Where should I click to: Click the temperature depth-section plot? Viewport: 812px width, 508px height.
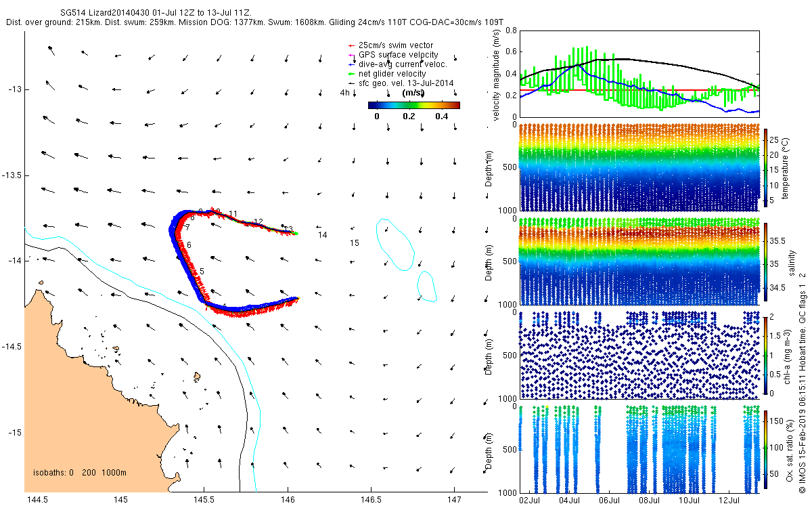[x=639, y=167]
